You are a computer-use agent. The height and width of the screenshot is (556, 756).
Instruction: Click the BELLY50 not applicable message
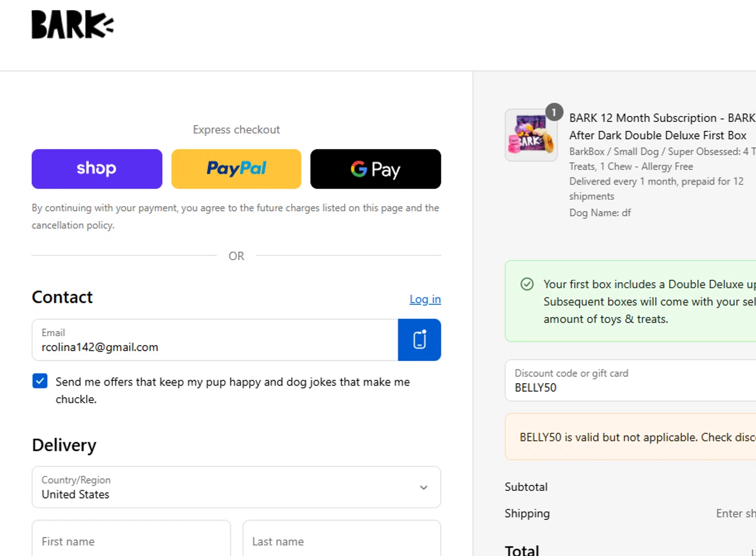click(638, 437)
